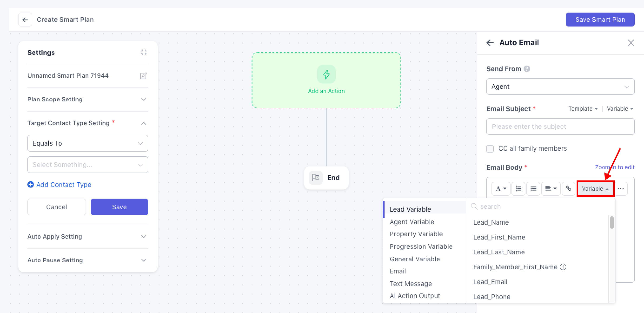Open the Equals To condition dropdown
Image resolution: width=644 pixels, height=313 pixels.
pos(88,143)
